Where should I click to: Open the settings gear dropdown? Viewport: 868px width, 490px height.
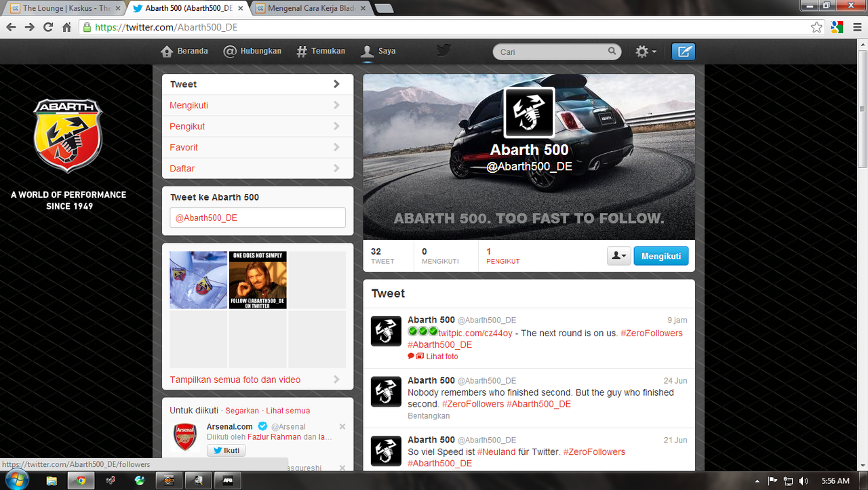click(x=645, y=52)
